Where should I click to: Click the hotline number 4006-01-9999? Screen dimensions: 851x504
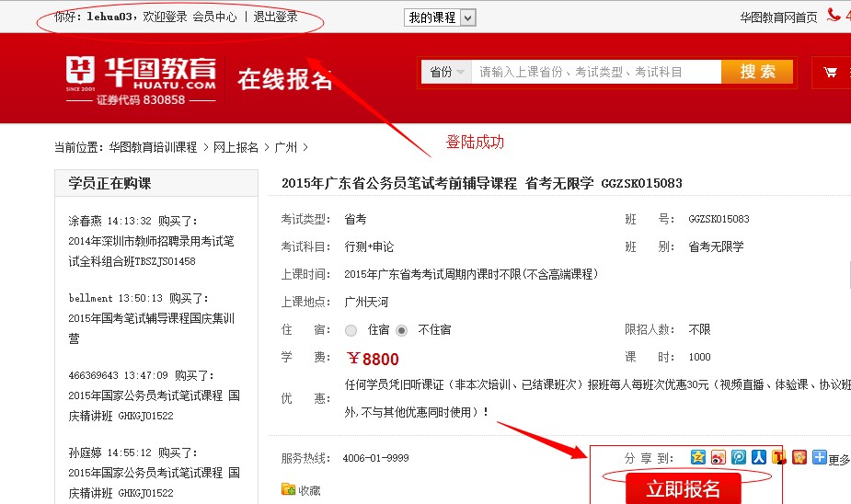pyautogui.click(x=375, y=458)
